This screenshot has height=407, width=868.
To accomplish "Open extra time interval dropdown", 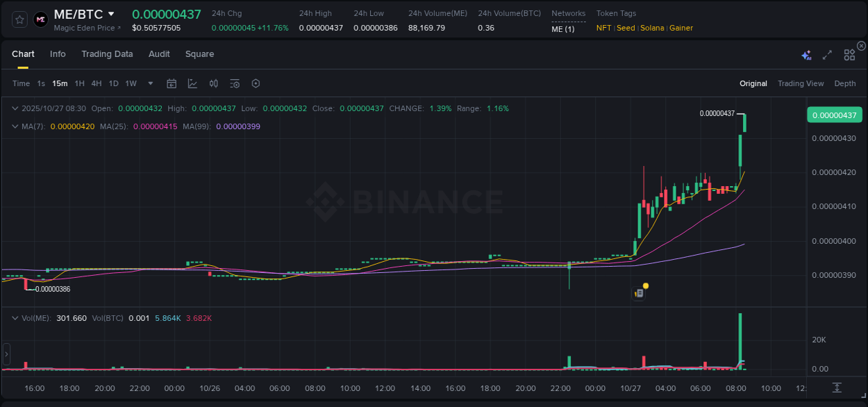I will tap(149, 83).
